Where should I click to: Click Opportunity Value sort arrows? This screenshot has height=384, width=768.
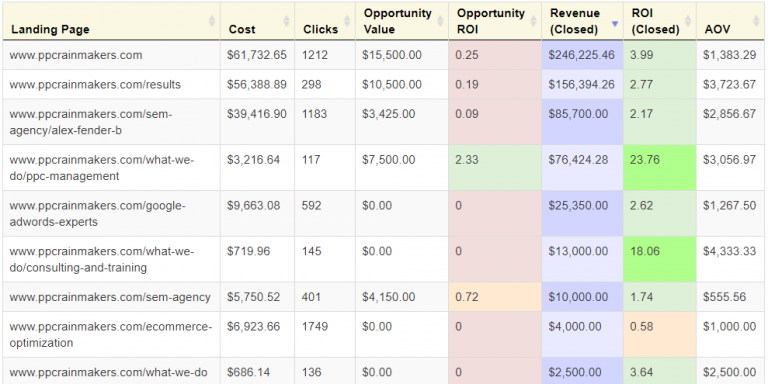(x=439, y=21)
